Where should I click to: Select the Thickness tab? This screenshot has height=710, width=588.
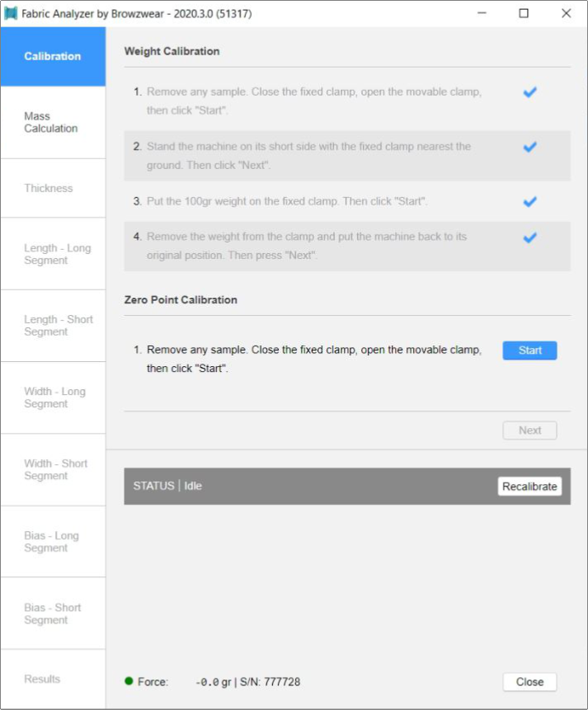pyautogui.click(x=53, y=188)
